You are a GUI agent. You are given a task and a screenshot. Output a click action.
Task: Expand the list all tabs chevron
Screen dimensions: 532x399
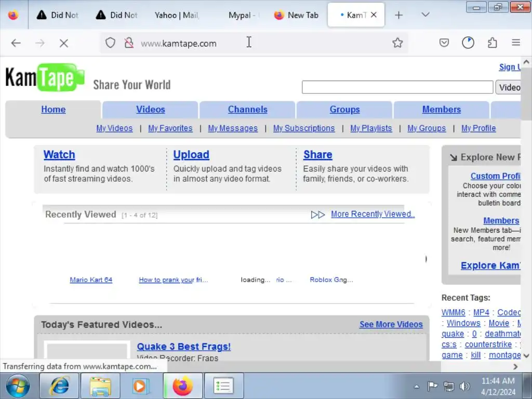(x=425, y=15)
